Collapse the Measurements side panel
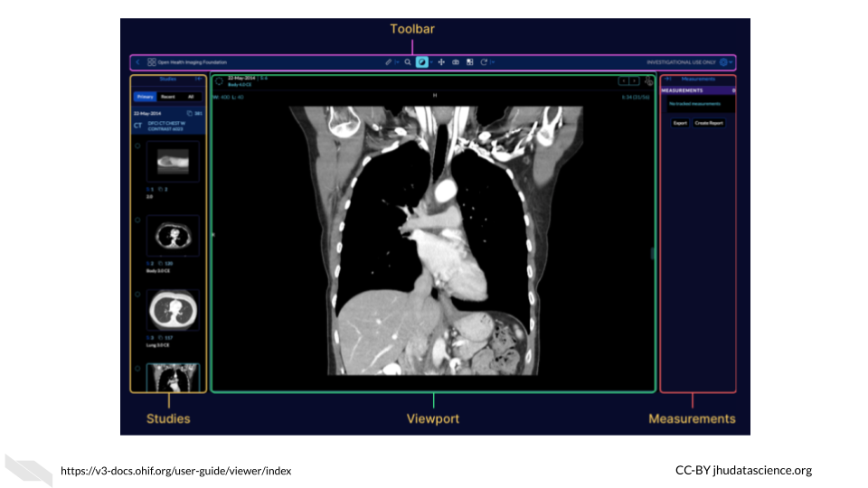868x488 pixels. [x=667, y=80]
